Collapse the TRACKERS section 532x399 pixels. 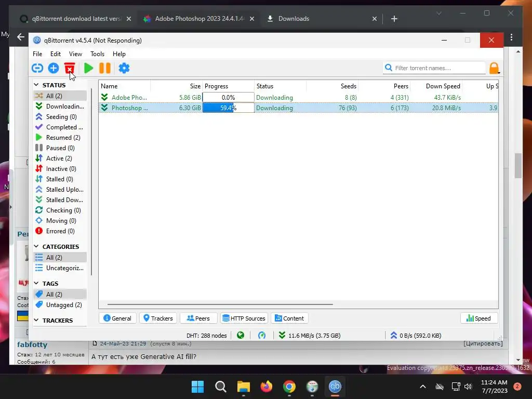point(36,320)
